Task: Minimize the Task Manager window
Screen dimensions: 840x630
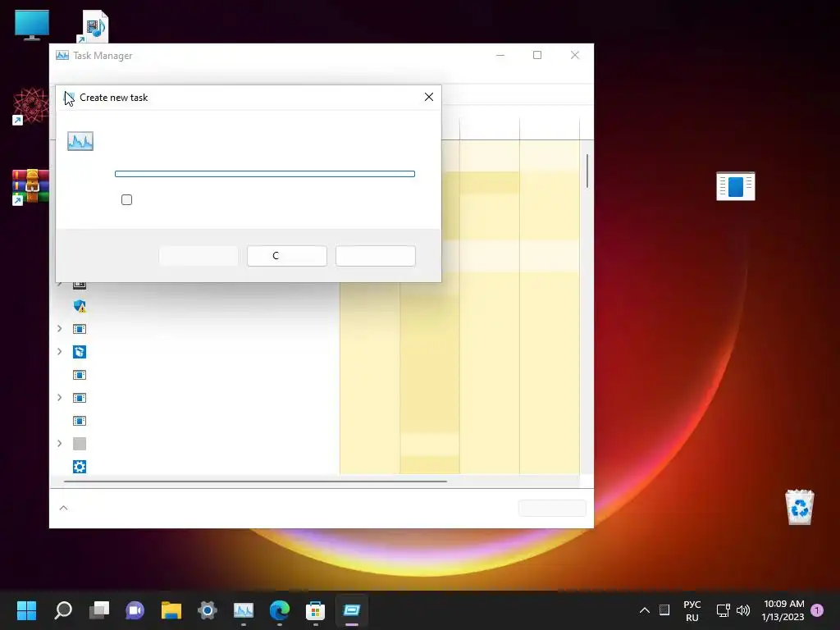Action: click(500, 55)
